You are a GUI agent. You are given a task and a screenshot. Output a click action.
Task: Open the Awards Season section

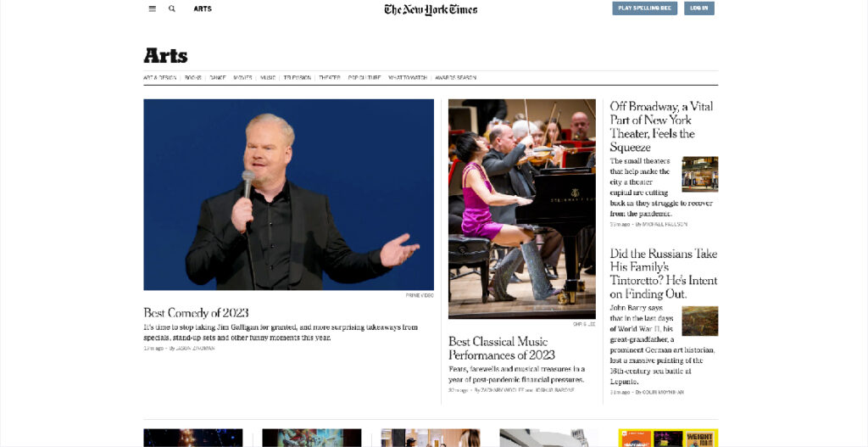click(455, 78)
